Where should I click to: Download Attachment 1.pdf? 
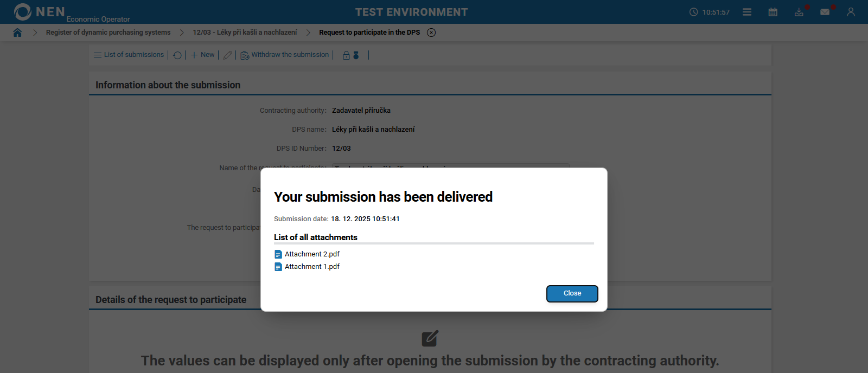312,266
